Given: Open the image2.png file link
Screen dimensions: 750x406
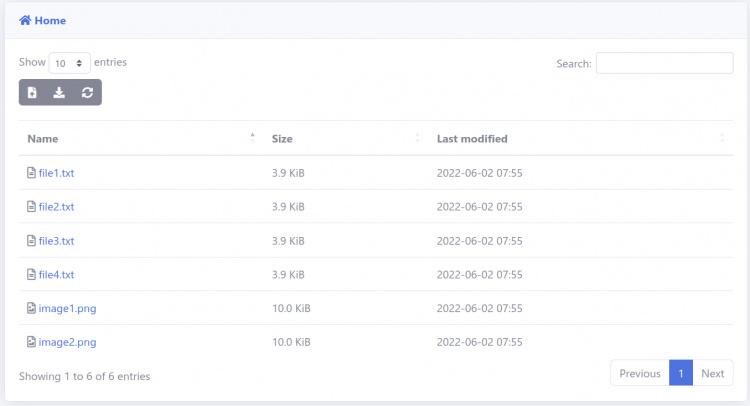Looking at the screenshot, I should tap(67, 342).
